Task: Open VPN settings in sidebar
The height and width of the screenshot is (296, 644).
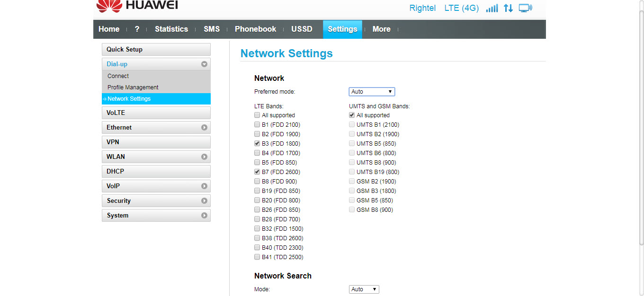Action: tap(156, 142)
